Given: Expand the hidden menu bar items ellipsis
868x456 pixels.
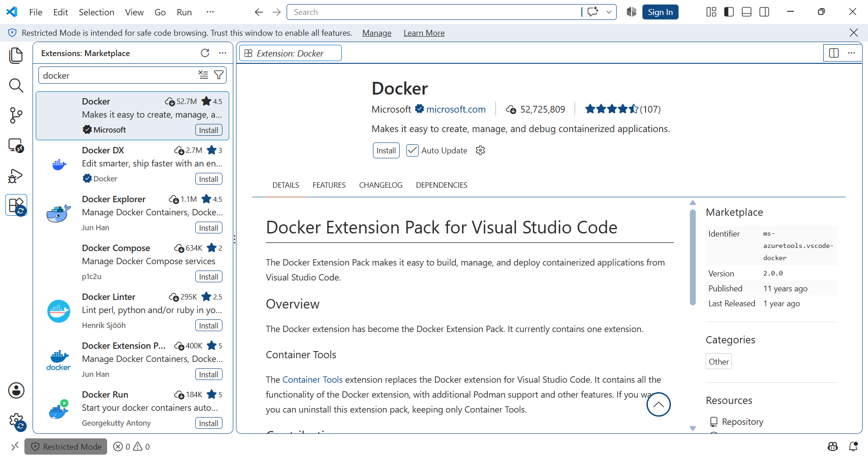Looking at the screenshot, I should pos(210,12).
